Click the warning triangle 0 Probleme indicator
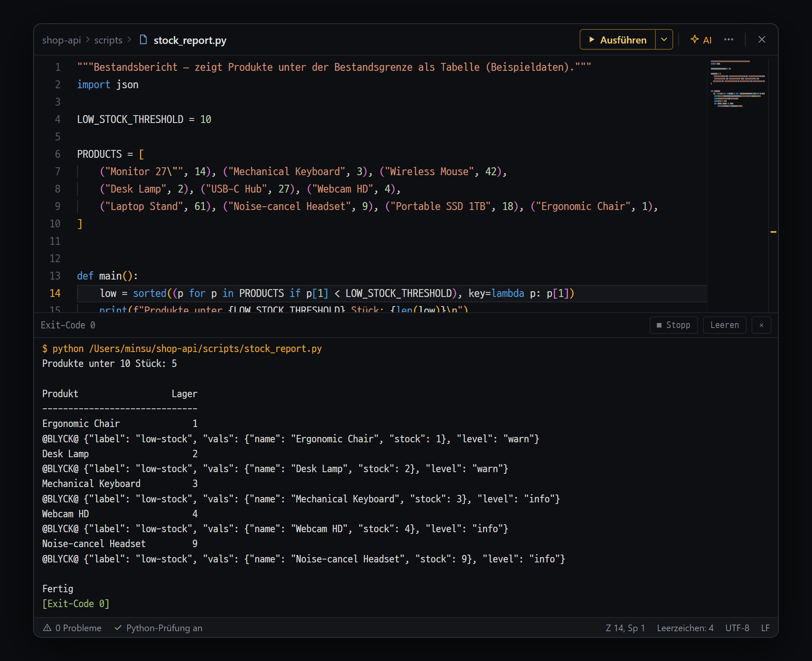812x661 pixels. [x=72, y=628]
